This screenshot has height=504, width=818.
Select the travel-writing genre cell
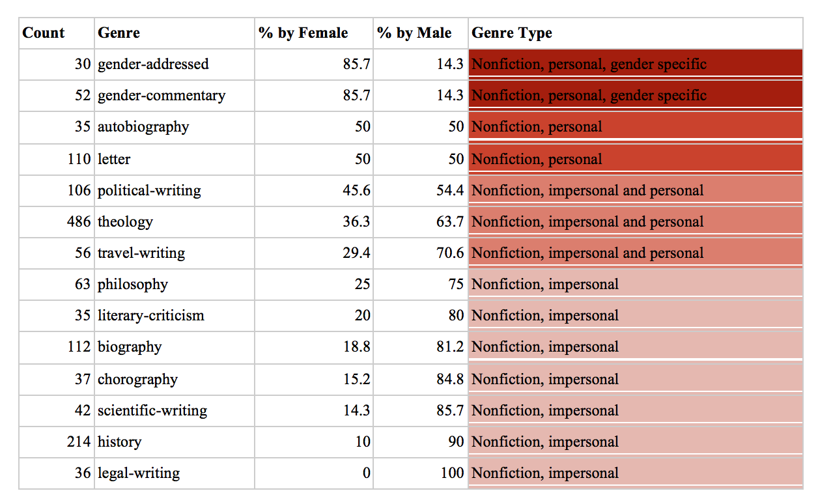(x=141, y=253)
